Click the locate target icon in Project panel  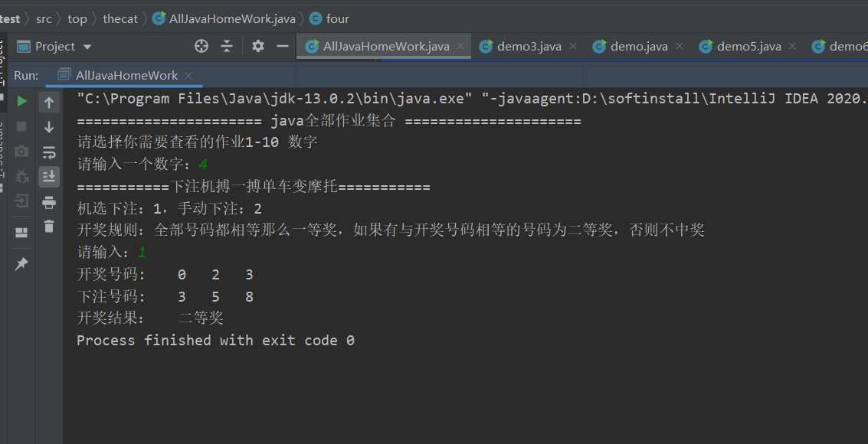(201, 47)
